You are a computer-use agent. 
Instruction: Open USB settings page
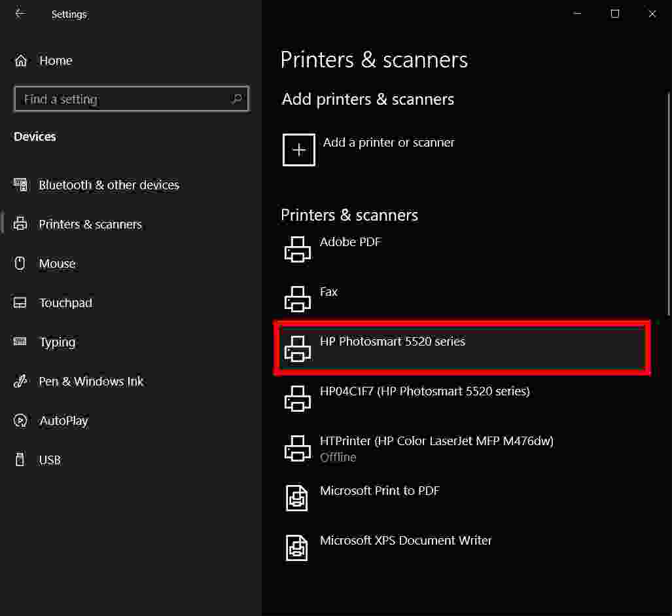click(50, 460)
